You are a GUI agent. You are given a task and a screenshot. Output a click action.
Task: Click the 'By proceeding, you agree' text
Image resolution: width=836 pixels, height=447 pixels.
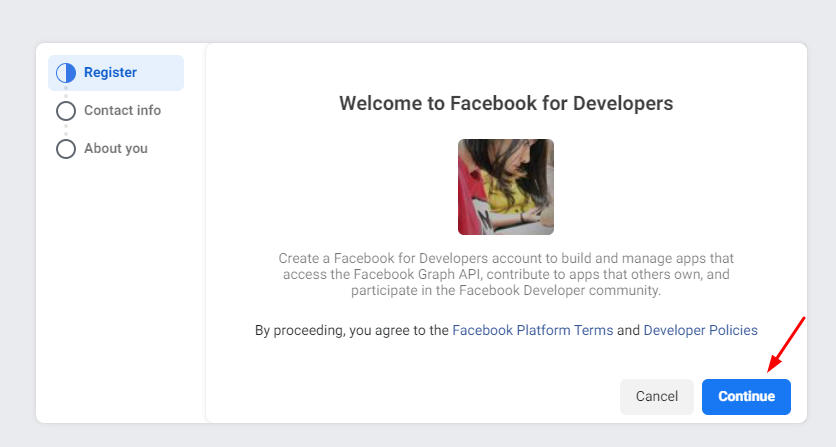(x=351, y=330)
